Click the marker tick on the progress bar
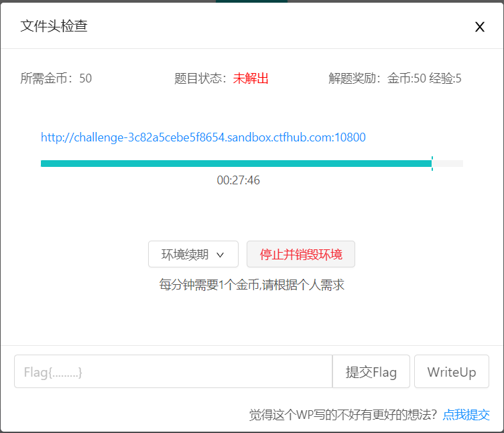Screen dimensions: 504x433 click(x=432, y=164)
